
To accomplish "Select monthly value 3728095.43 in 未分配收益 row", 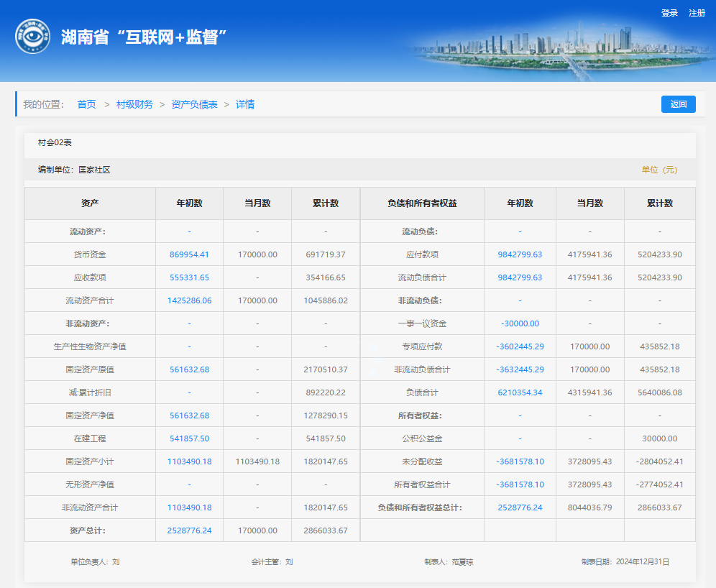I will 589,461.
